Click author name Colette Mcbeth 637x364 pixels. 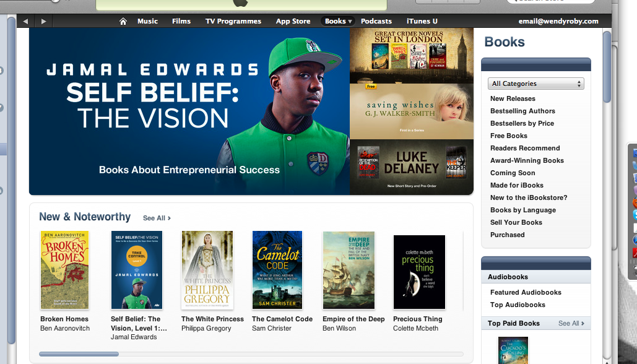tap(415, 328)
